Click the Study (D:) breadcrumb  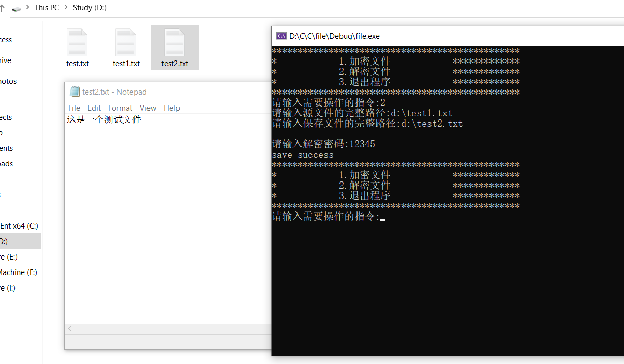[90, 8]
